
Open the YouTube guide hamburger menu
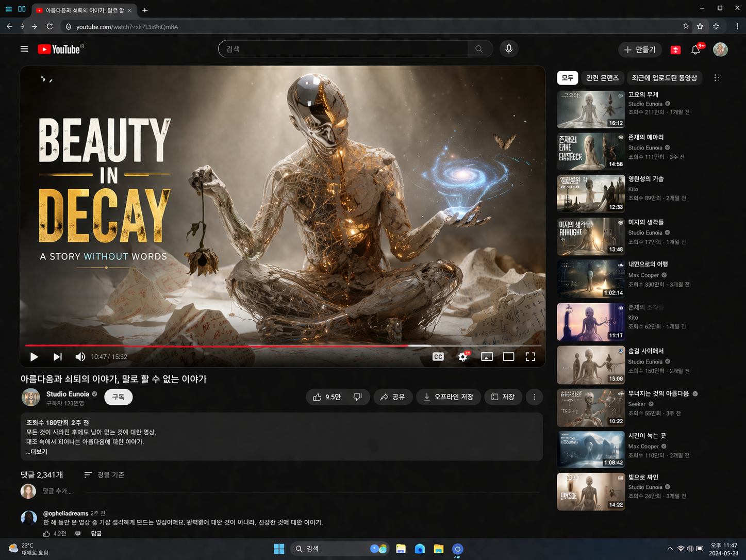24,49
